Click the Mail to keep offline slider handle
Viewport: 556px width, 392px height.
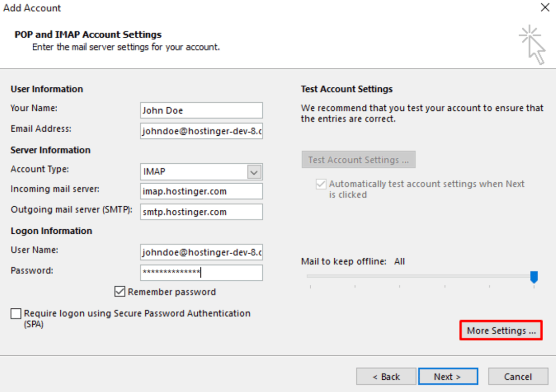(x=534, y=277)
